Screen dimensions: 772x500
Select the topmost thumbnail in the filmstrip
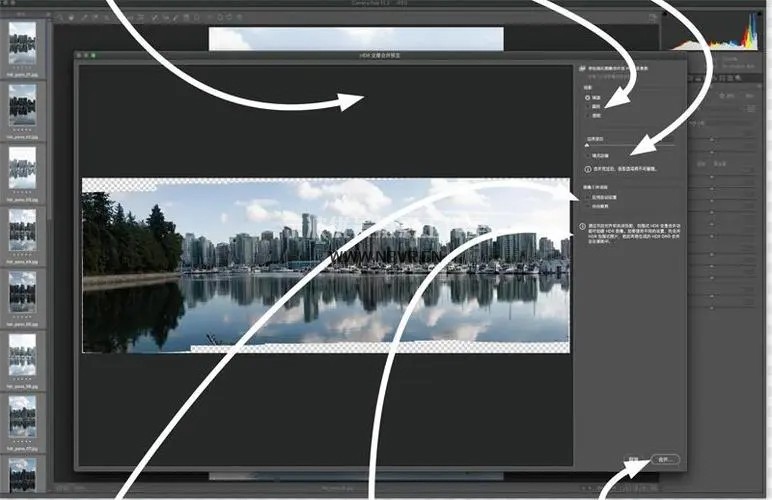(22, 41)
